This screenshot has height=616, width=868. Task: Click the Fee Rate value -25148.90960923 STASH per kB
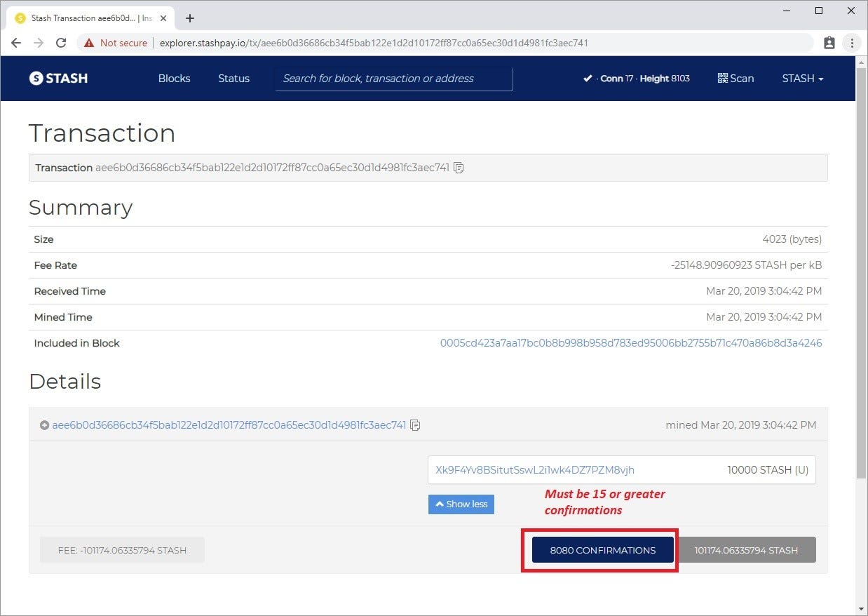click(746, 265)
